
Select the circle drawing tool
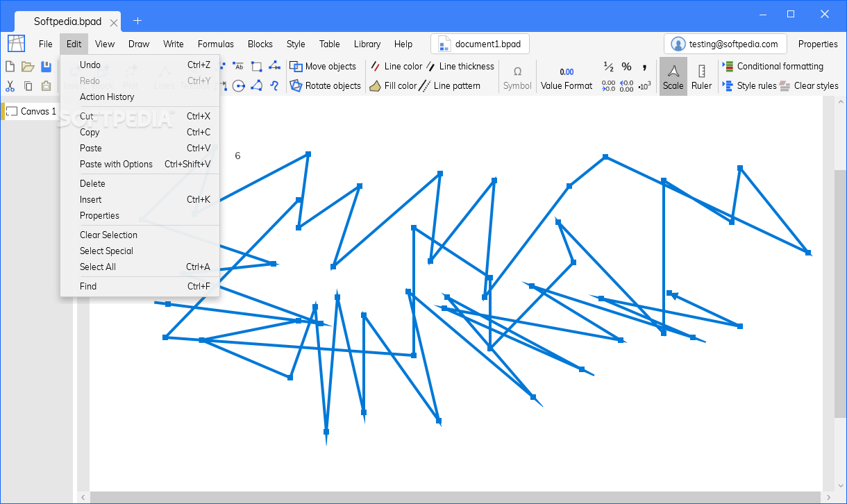pyautogui.click(x=238, y=86)
